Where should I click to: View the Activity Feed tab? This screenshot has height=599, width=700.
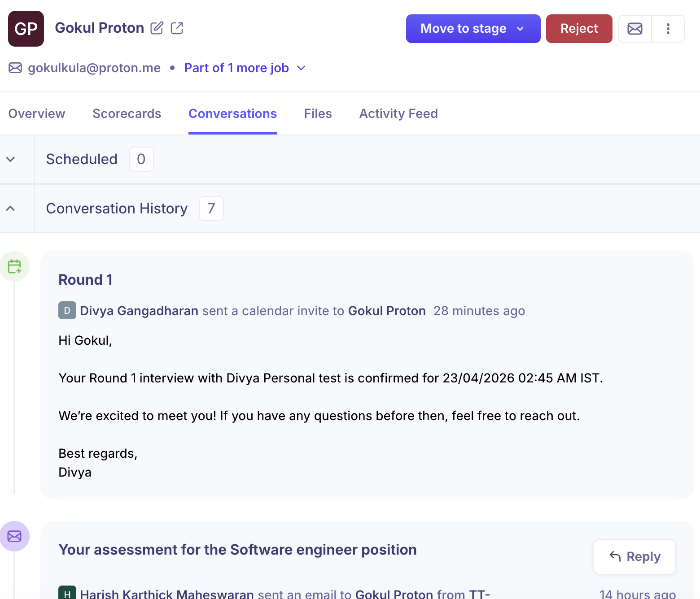[398, 114]
